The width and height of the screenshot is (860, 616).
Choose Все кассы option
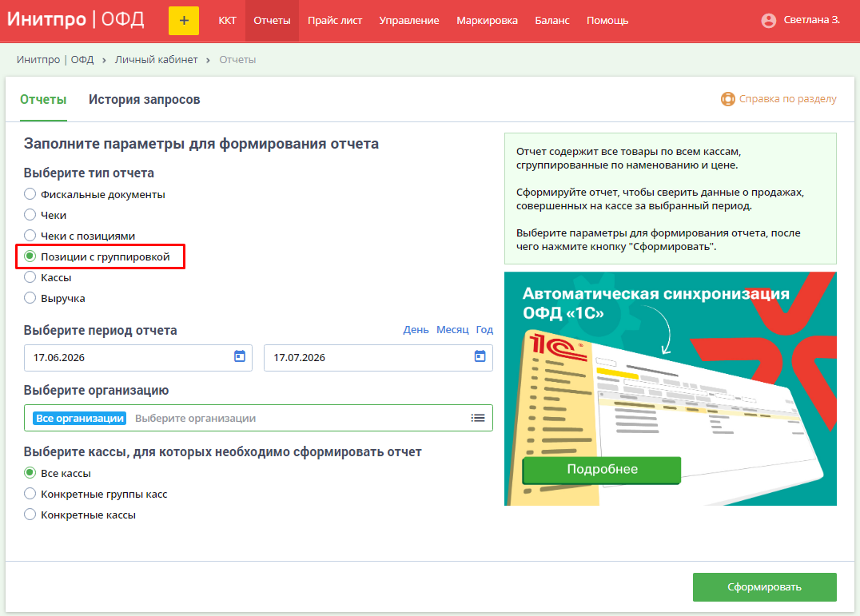coord(30,473)
